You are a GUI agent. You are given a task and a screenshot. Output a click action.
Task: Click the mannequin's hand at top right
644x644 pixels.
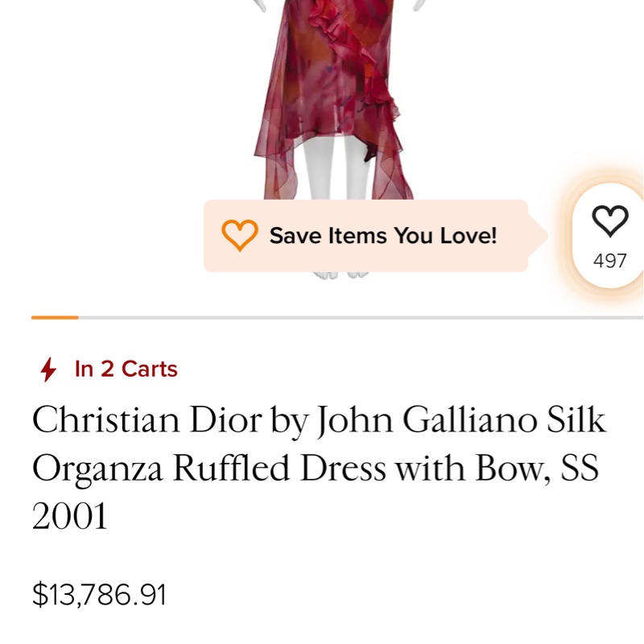point(418,4)
